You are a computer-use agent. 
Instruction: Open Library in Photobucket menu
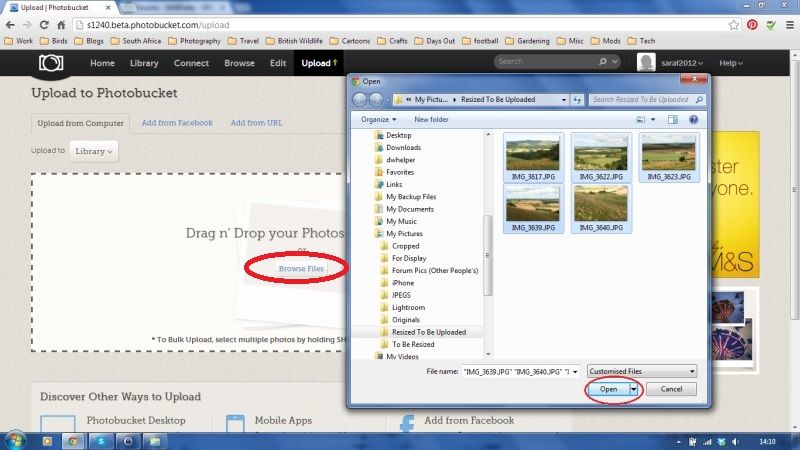pos(144,63)
